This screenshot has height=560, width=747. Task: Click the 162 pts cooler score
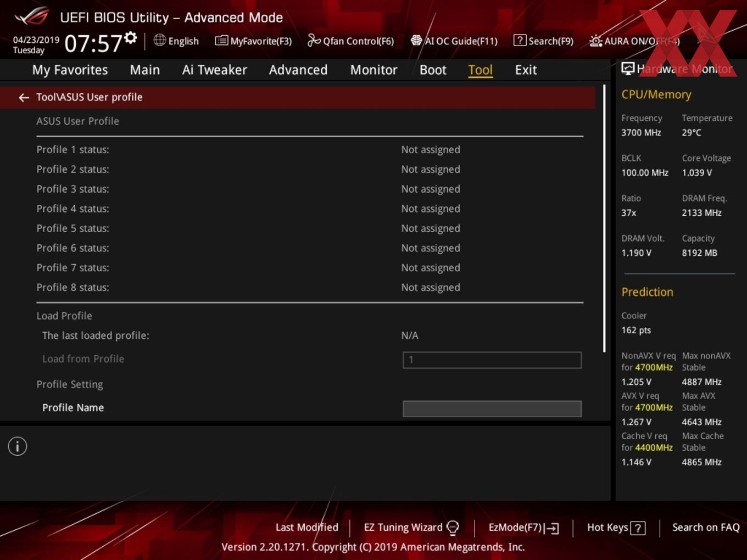coord(636,330)
